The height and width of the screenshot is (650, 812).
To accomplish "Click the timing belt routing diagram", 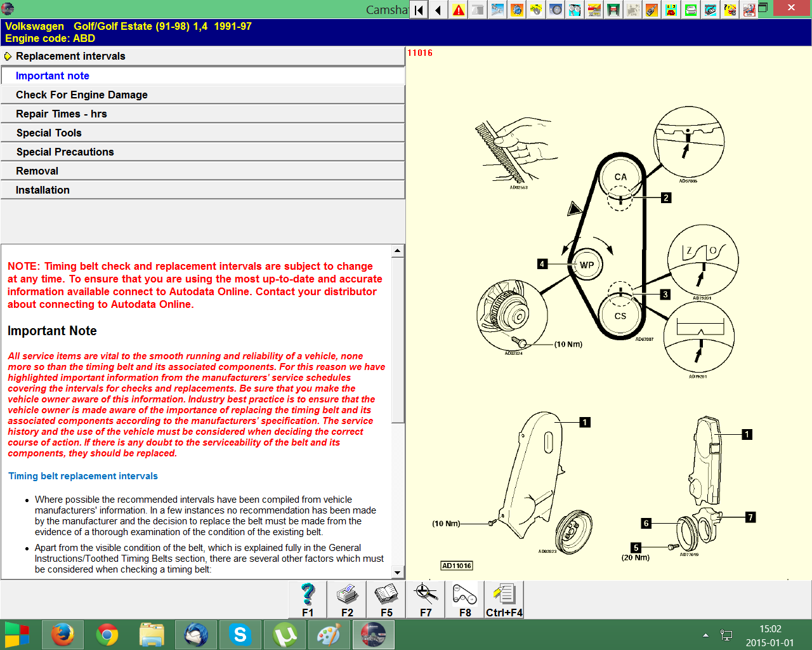I will pos(609,248).
